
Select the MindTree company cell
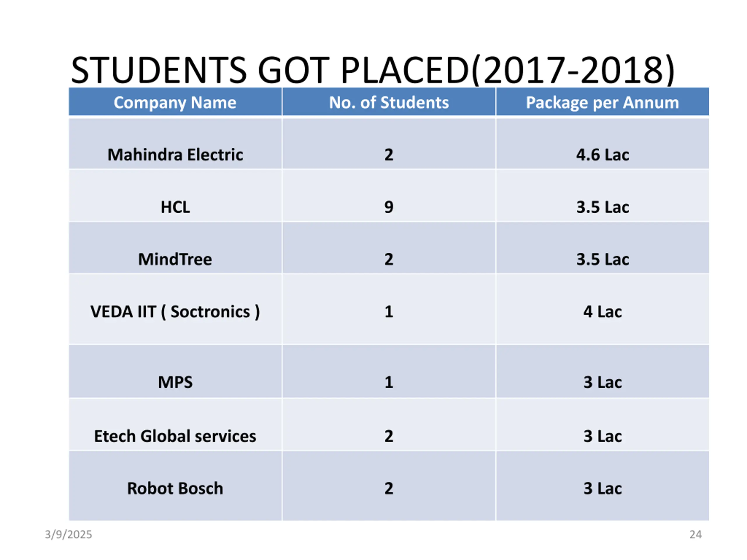(175, 248)
